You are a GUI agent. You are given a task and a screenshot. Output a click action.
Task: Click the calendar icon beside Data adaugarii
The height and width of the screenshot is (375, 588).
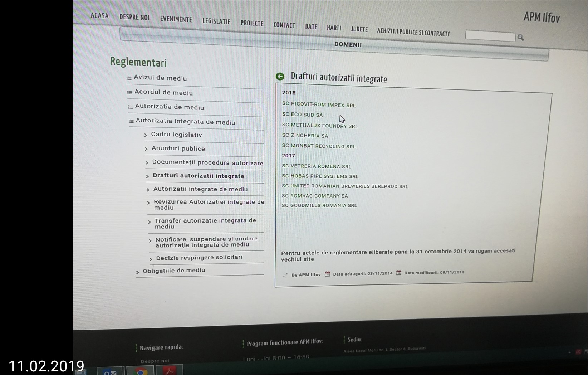click(x=327, y=274)
